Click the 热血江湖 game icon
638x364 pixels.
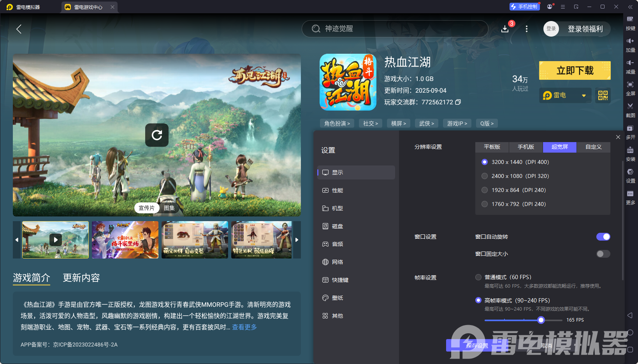pyautogui.click(x=348, y=82)
